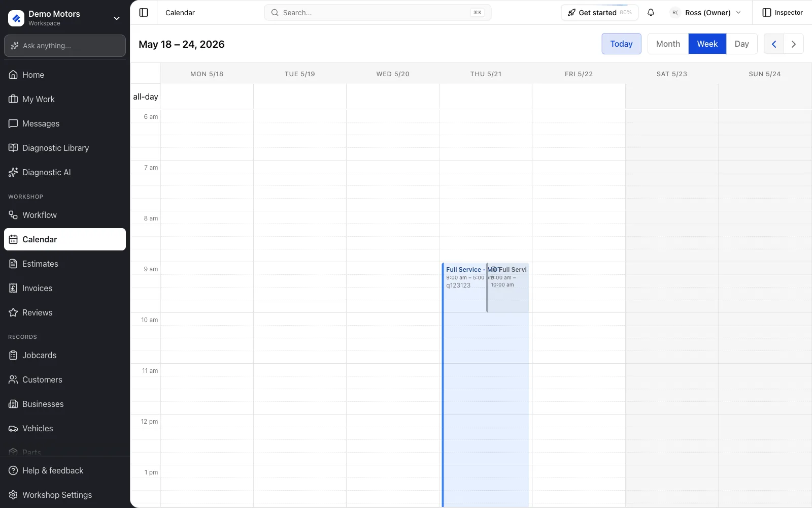Viewport: 812px width, 508px height.
Task: Open Home in sidebar
Action: coord(65,75)
